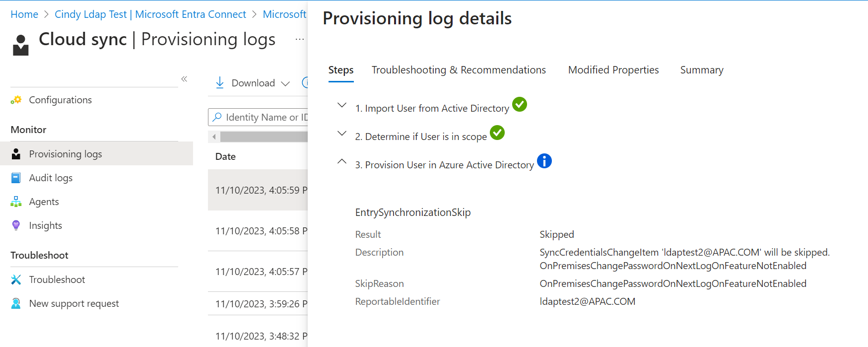The height and width of the screenshot is (347, 868).
Task: Click the Provisioning logs person icon
Action: click(16, 154)
